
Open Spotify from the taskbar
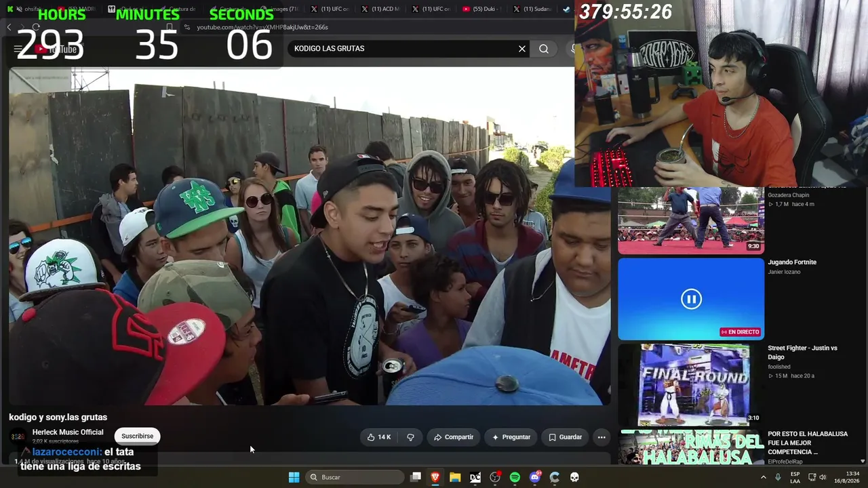515,477
